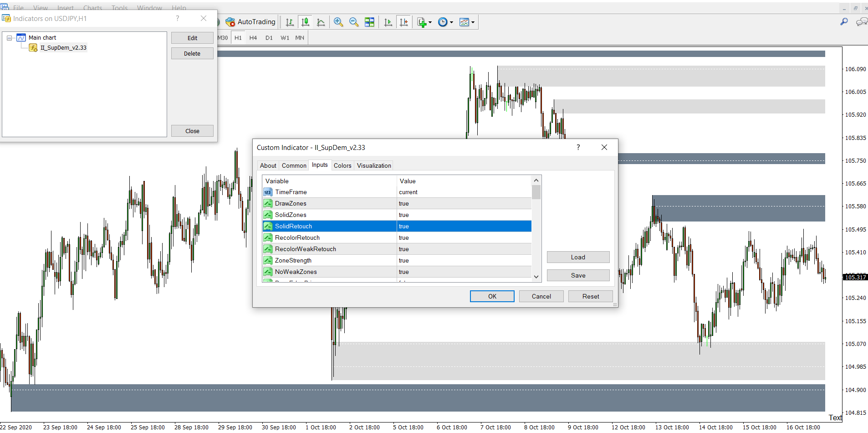Click Save button in Custom Indicator dialog
This screenshot has height=433, width=868.
578,276
